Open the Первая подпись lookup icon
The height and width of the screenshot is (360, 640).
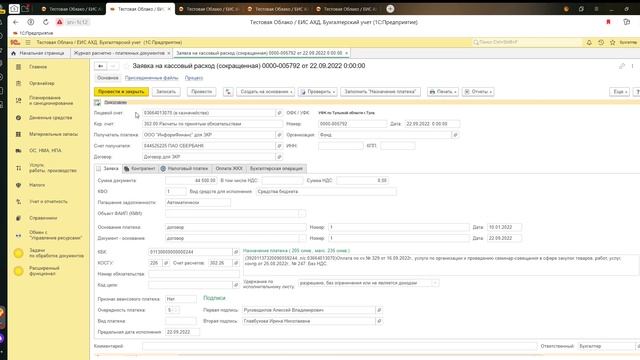pyautogui.click(x=379, y=310)
